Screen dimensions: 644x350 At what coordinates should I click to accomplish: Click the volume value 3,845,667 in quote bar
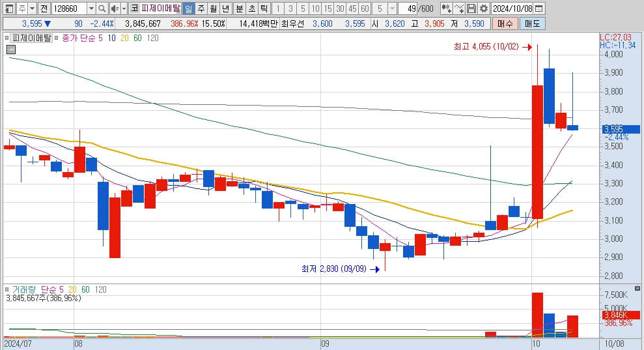point(143,24)
